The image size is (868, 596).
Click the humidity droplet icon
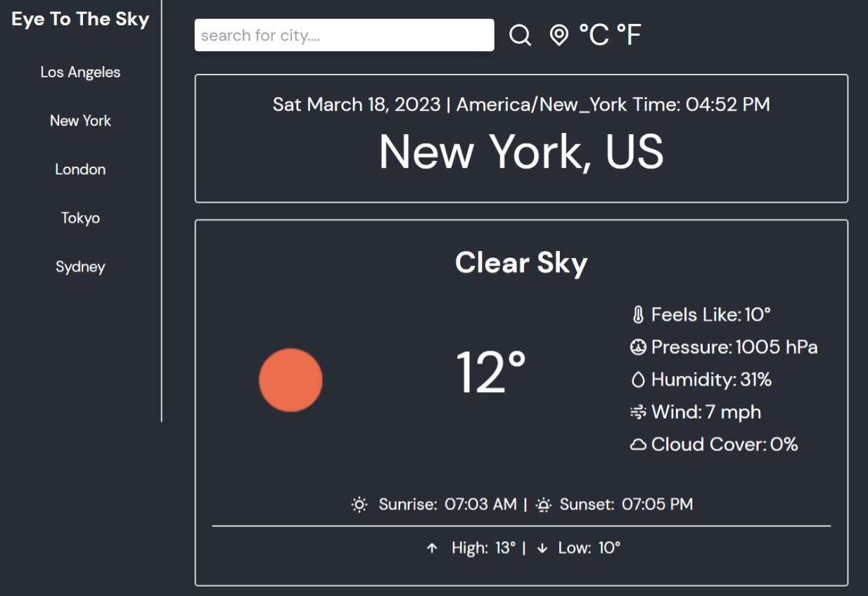(x=638, y=380)
